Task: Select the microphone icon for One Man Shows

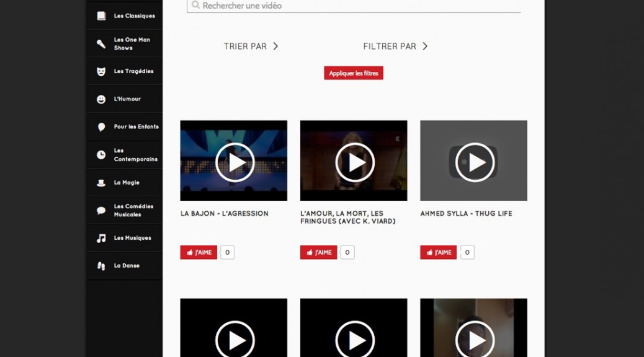Action: point(101,44)
